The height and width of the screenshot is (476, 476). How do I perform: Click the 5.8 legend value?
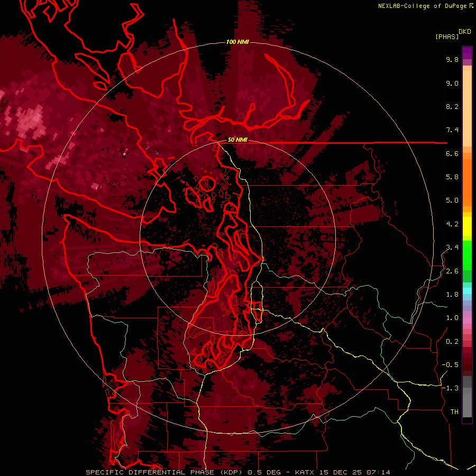coord(452,177)
